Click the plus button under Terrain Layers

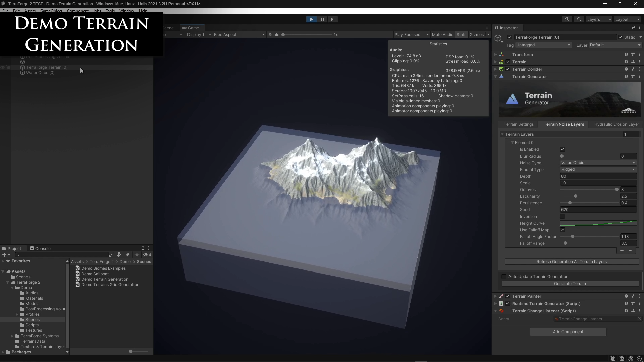click(x=622, y=251)
